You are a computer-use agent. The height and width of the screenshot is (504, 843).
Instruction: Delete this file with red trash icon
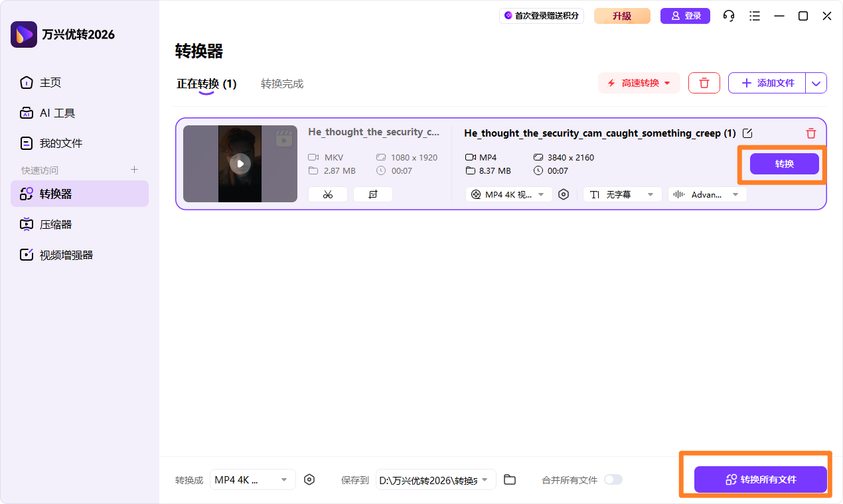coord(811,133)
